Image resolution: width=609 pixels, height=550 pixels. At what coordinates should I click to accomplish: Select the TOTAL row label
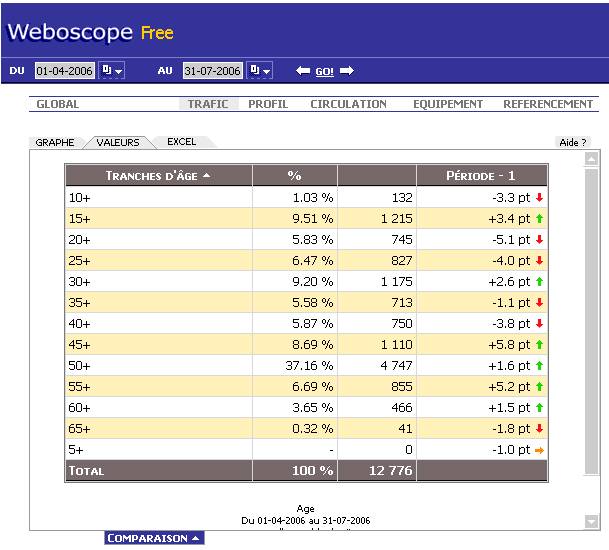(x=86, y=471)
